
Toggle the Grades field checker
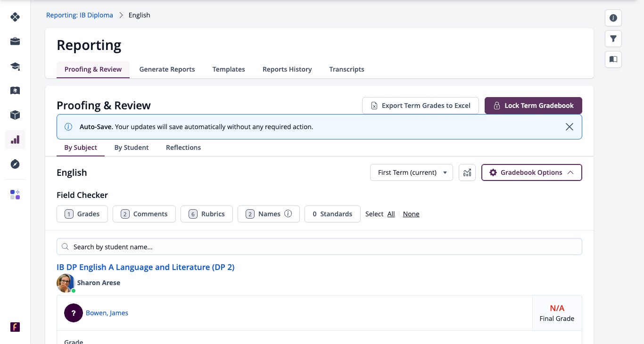82,214
